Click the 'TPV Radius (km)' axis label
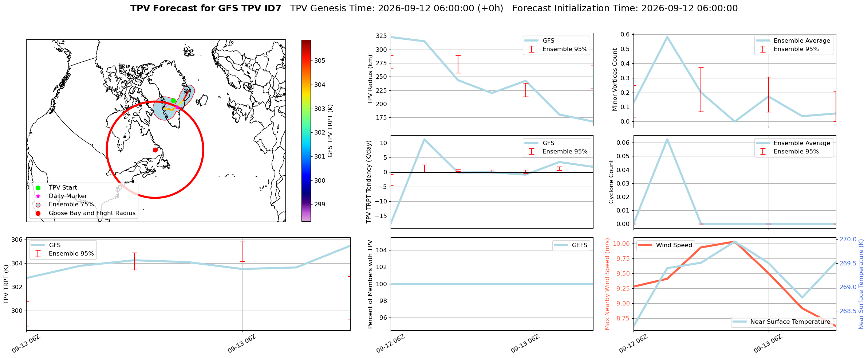 click(x=370, y=79)
